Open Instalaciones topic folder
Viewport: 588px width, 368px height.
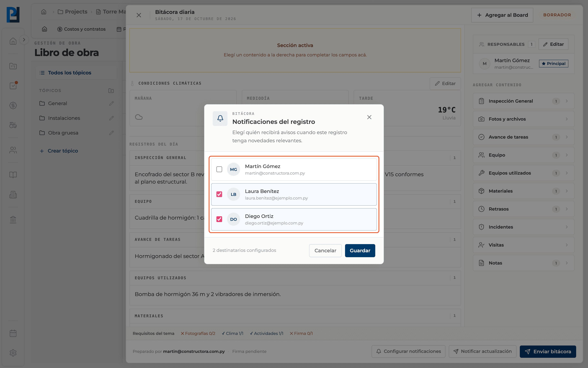point(60,118)
